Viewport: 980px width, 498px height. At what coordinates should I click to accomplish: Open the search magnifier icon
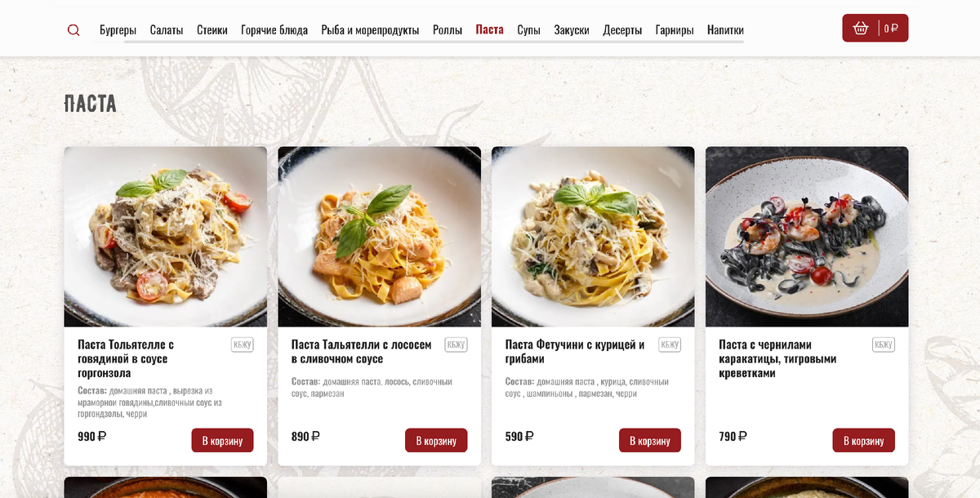click(73, 30)
